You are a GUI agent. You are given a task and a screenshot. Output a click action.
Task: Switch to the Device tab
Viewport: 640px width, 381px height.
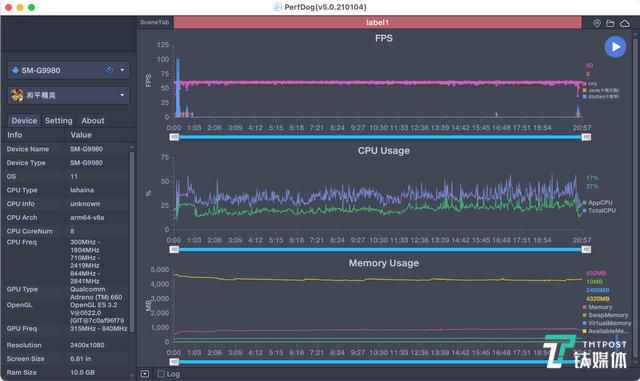point(24,120)
